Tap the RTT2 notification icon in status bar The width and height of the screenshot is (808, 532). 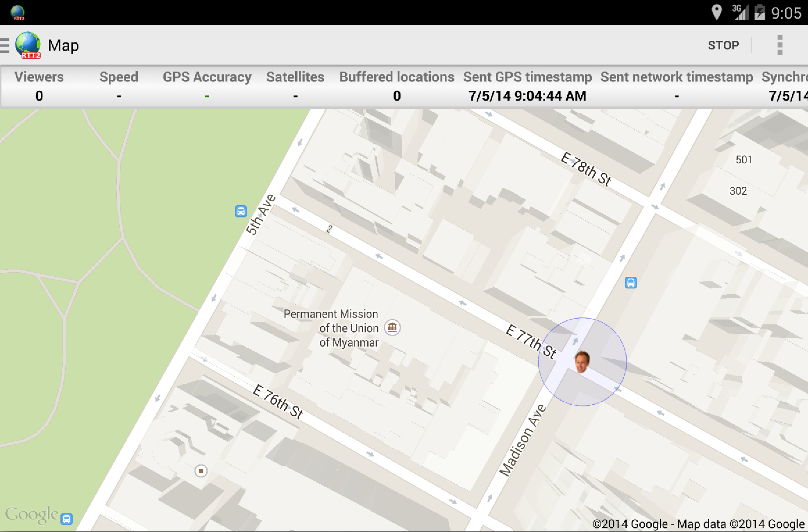click(x=18, y=13)
